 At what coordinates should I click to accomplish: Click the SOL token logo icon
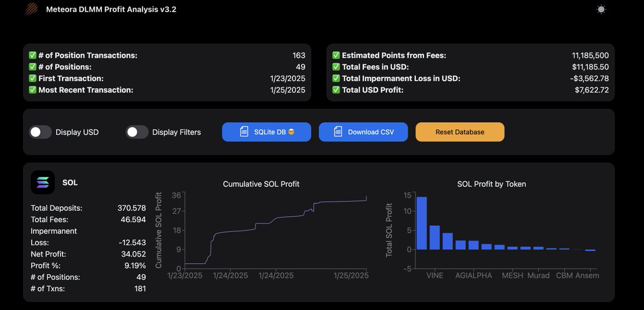click(x=42, y=182)
